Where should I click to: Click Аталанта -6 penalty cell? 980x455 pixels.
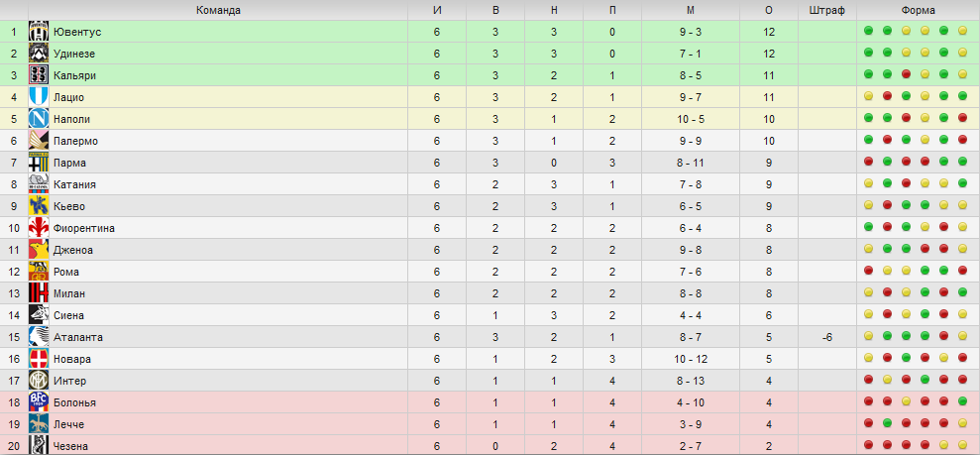click(x=826, y=337)
